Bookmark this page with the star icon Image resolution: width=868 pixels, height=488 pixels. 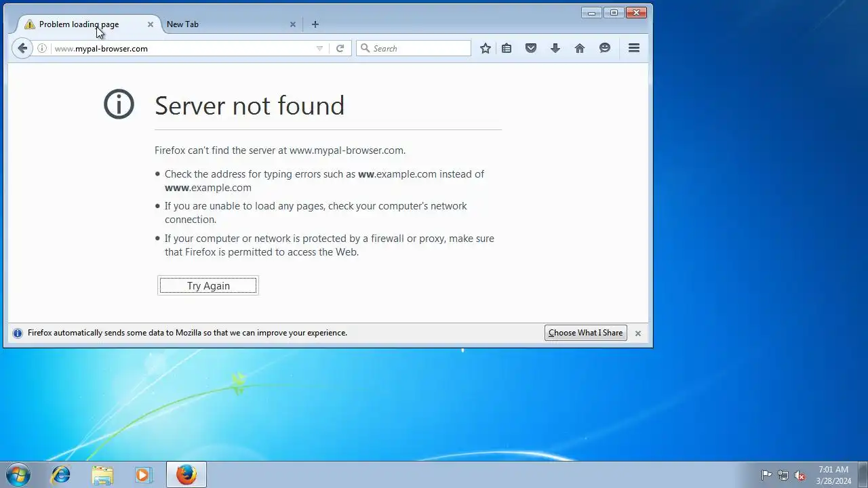coord(486,48)
